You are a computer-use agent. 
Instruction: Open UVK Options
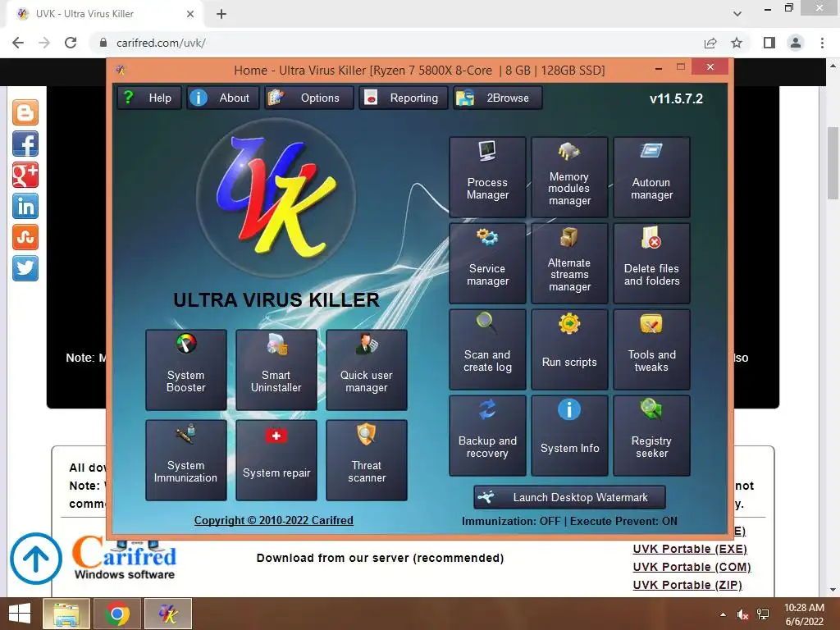(309, 98)
